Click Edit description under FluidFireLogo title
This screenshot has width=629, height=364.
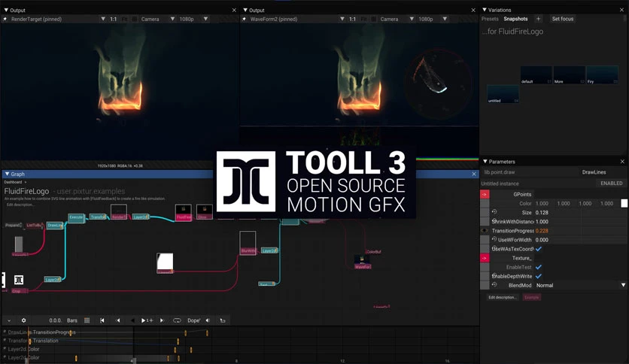point(20,205)
